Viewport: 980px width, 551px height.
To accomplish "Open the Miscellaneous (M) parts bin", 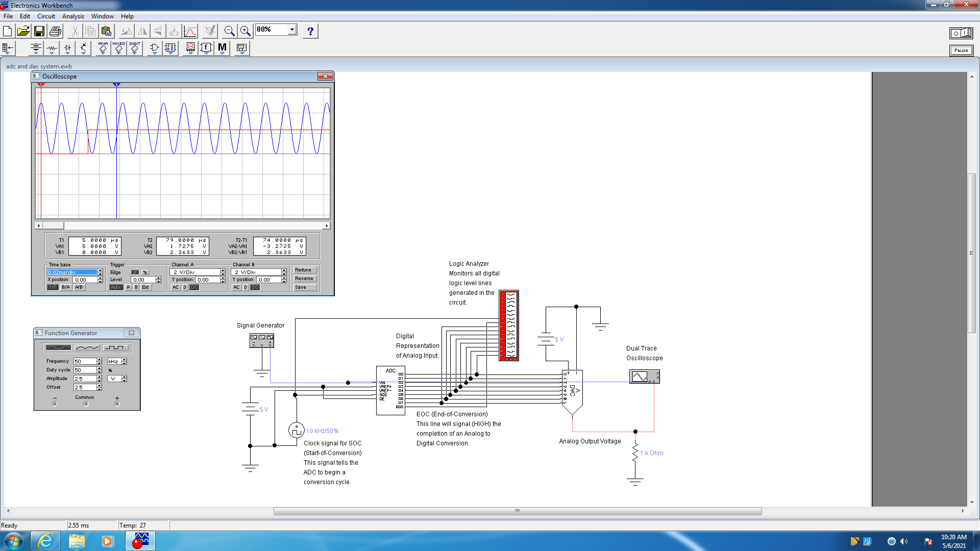I will tap(222, 48).
